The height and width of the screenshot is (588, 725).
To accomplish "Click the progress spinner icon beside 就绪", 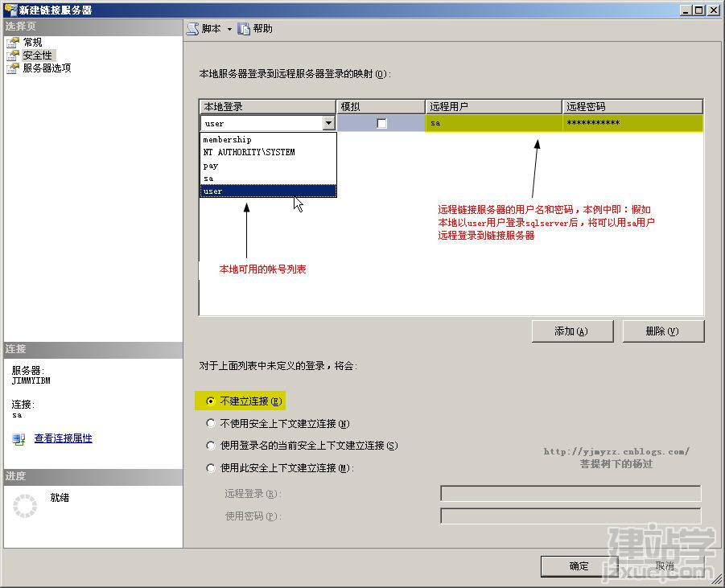I will (x=25, y=506).
